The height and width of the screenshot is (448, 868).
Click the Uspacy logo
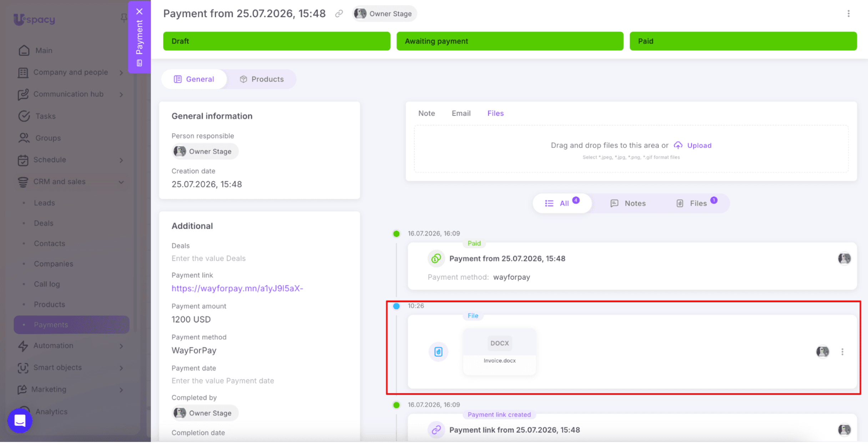(34, 19)
